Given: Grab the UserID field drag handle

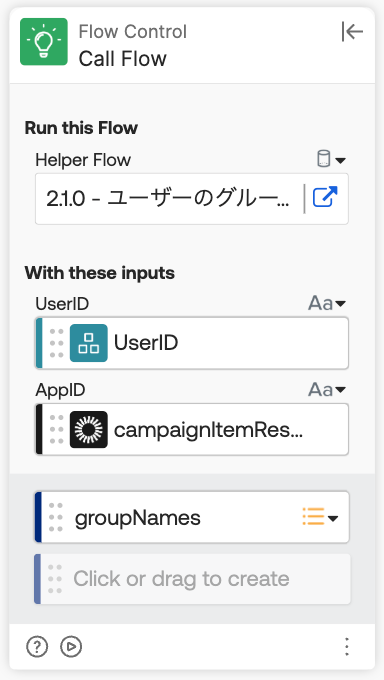Looking at the screenshot, I should [x=56, y=343].
